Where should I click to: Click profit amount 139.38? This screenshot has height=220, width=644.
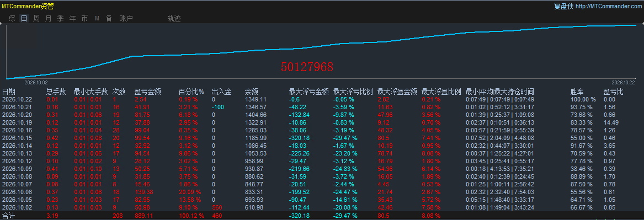pyautogui.click(x=143, y=192)
